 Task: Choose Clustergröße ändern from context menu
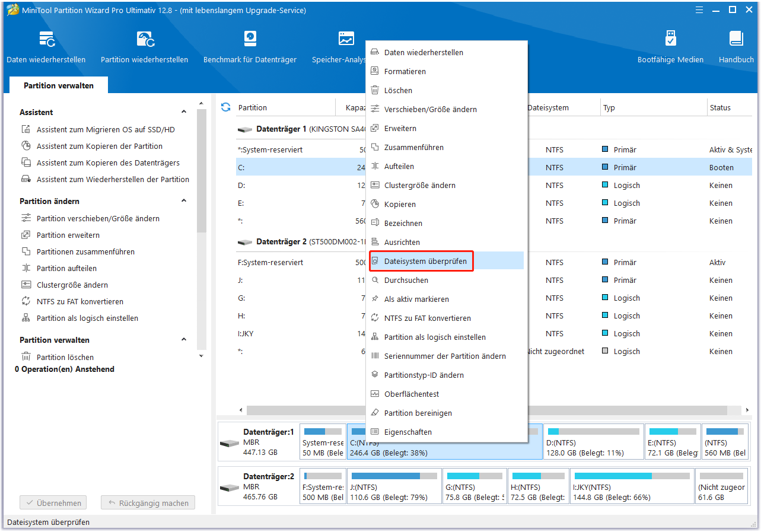(446, 185)
